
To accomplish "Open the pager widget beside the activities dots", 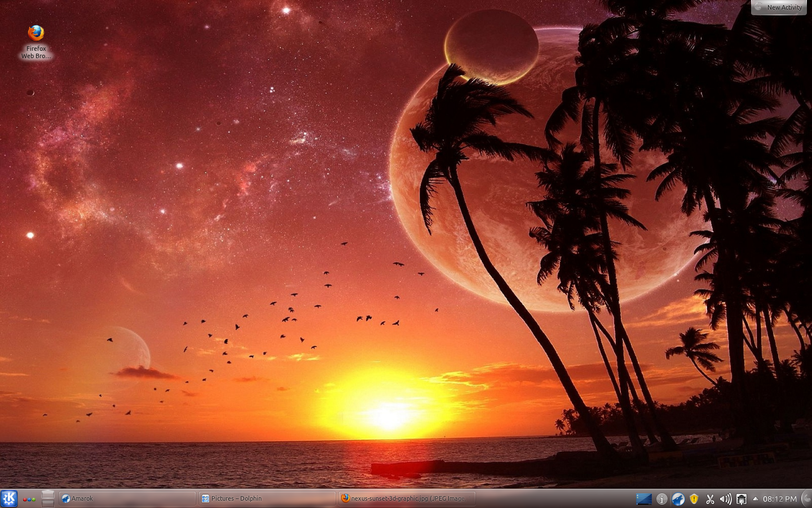I will [x=48, y=498].
